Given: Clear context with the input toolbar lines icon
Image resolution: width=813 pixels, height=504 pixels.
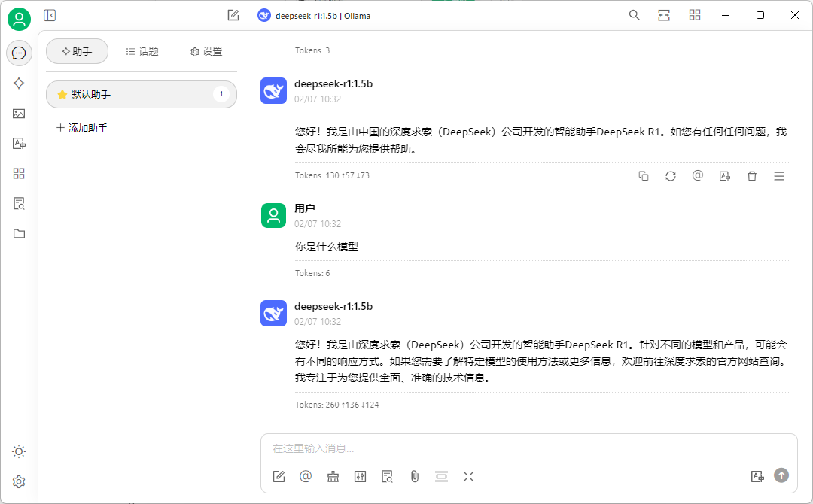Looking at the screenshot, I should tap(441, 477).
